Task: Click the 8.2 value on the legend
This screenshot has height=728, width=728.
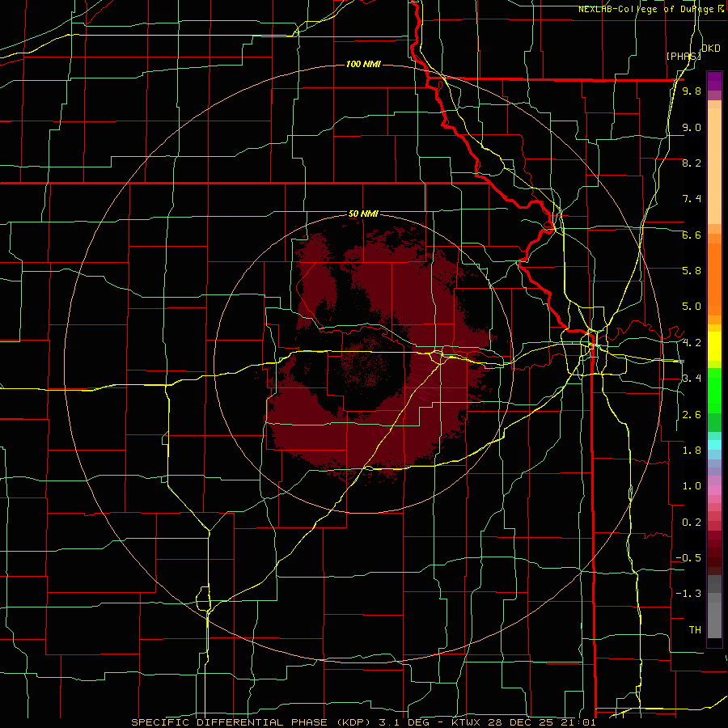Action: click(x=692, y=163)
